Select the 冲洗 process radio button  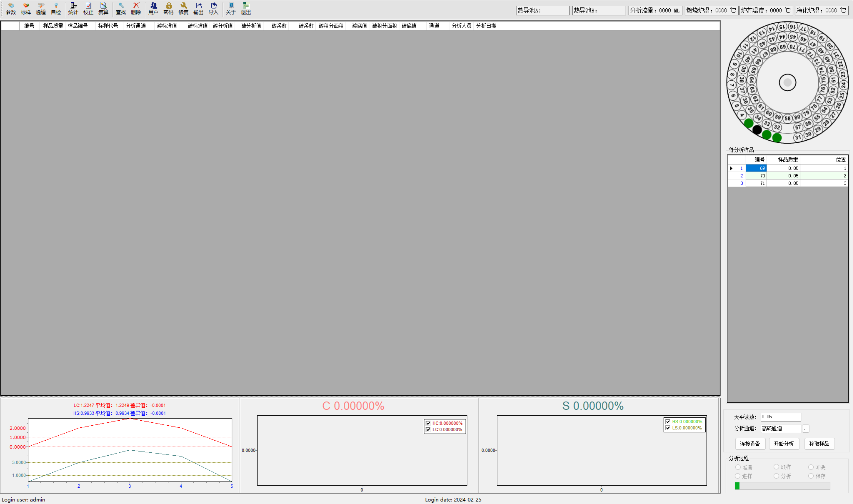point(811,467)
